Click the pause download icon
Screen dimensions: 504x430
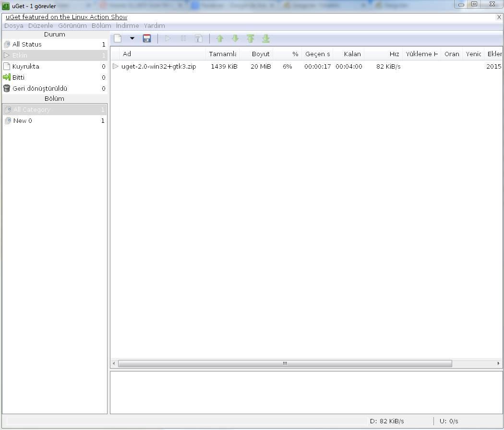[x=183, y=38]
